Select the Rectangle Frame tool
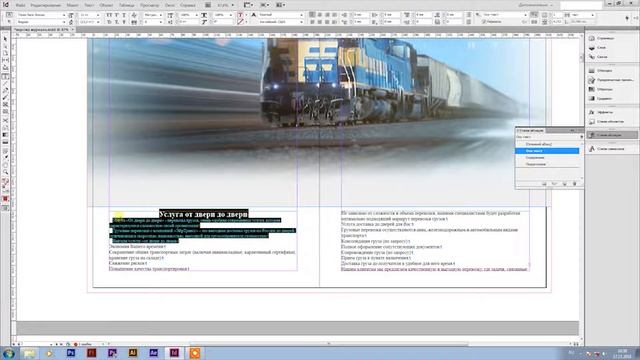Image resolution: width=640 pixels, height=360 pixels. (x=5, y=104)
